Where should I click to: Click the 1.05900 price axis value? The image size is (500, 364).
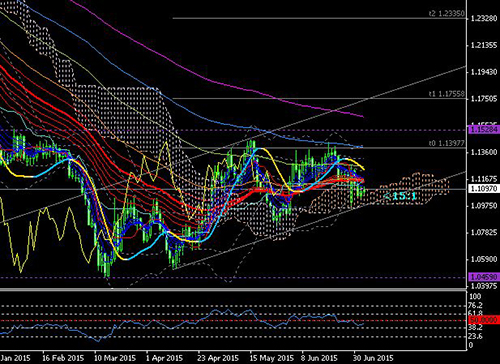[484, 259]
